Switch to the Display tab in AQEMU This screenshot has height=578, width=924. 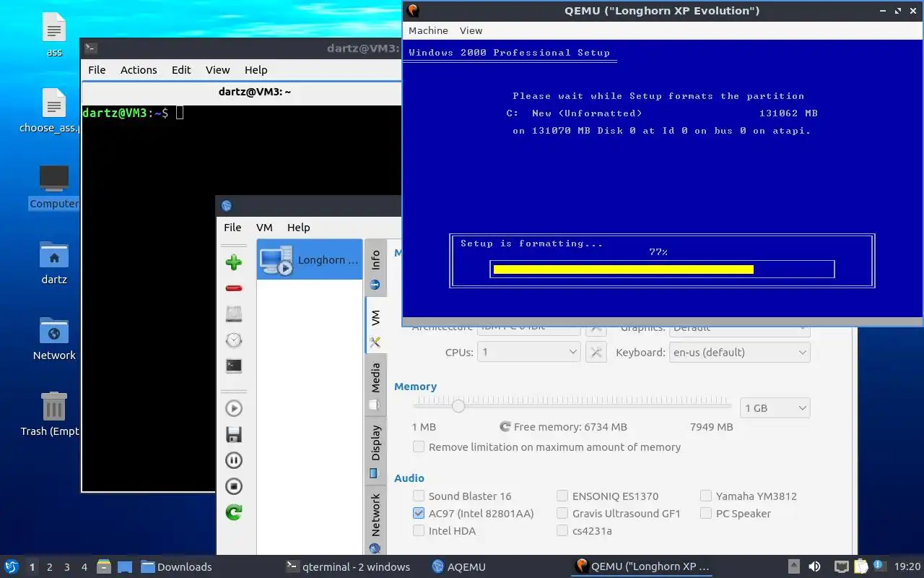375,449
